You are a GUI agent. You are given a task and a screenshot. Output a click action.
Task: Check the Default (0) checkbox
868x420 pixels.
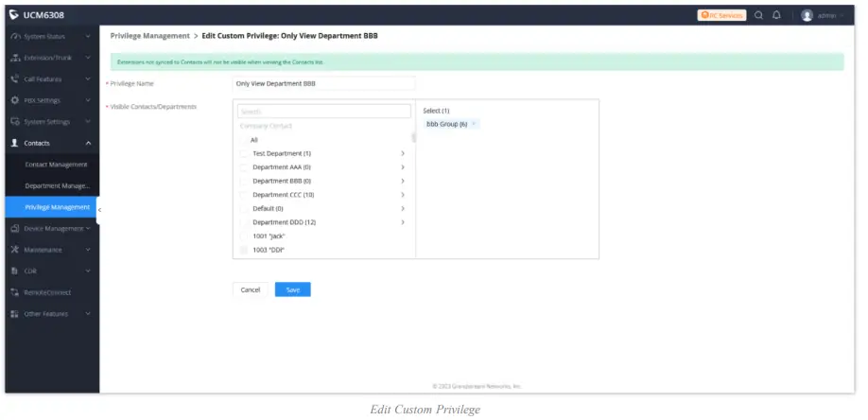pos(244,209)
